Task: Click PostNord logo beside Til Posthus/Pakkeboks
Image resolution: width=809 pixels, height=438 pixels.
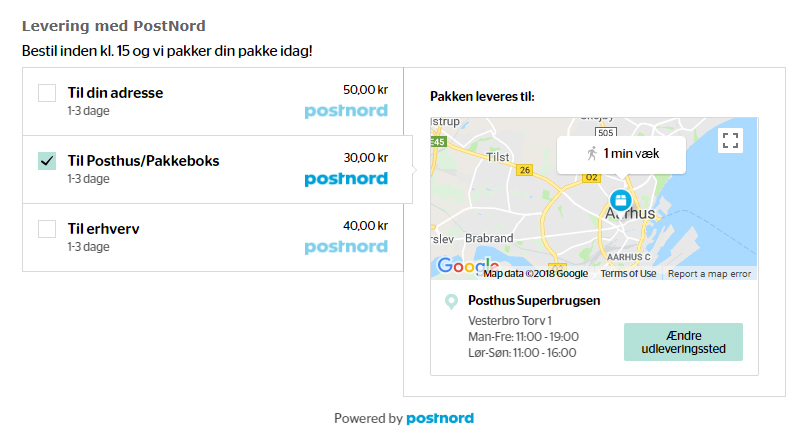Action: pos(346,179)
